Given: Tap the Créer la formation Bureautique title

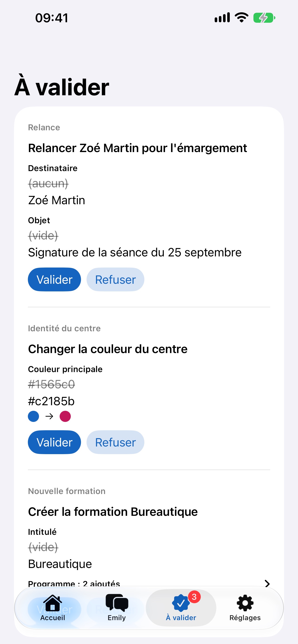Looking at the screenshot, I should (x=113, y=511).
